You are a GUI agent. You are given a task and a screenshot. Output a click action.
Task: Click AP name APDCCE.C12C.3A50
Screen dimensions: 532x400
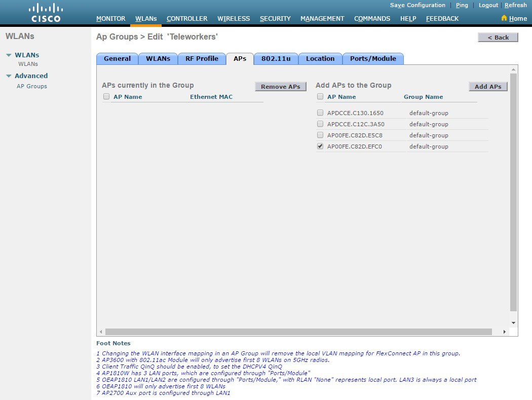pyautogui.click(x=356, y=124)
